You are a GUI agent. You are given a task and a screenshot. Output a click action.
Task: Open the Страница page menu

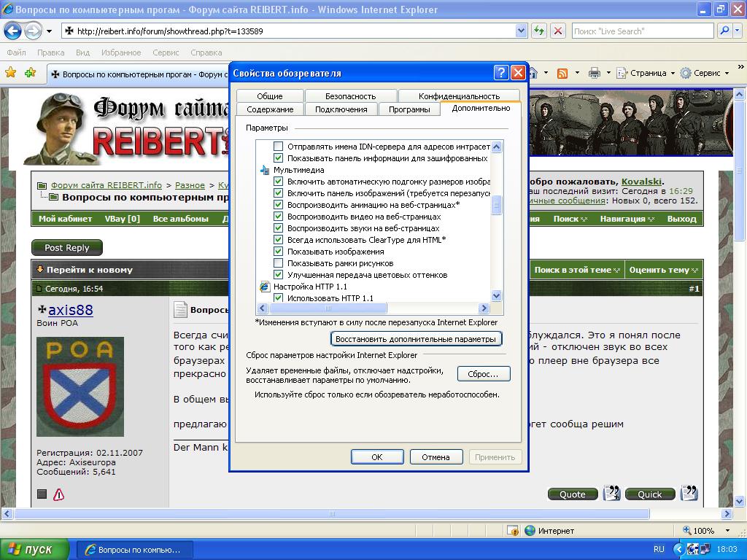coord(646,74)
